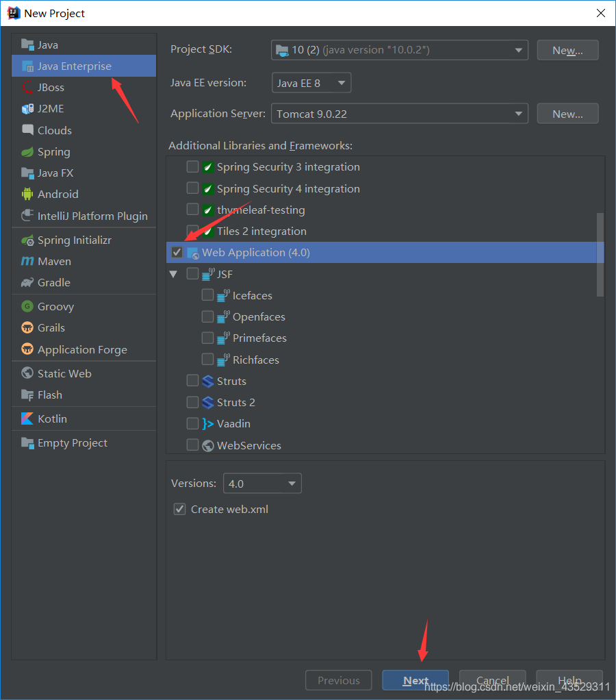Viewport: 616px width, 700px height.
Task: Choose the Java Enterprise icon in sidebar
Action: point(27,66)
